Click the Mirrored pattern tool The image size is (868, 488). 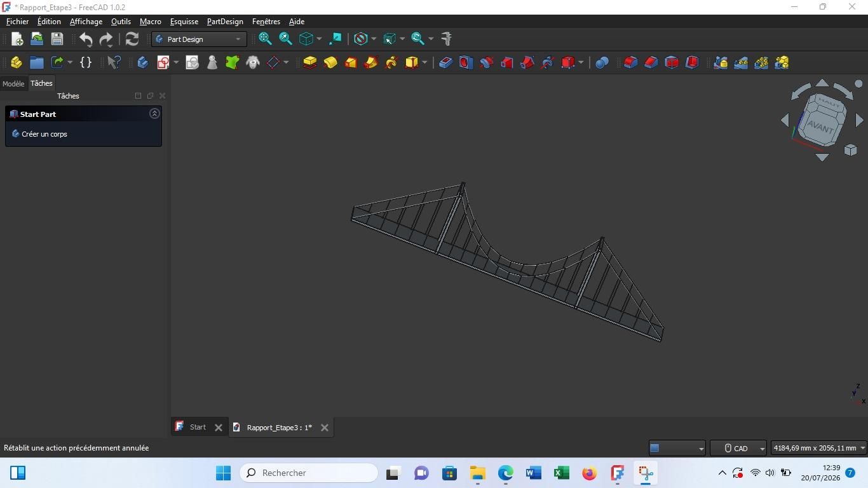pyautogui.click(x=721, y=62)
